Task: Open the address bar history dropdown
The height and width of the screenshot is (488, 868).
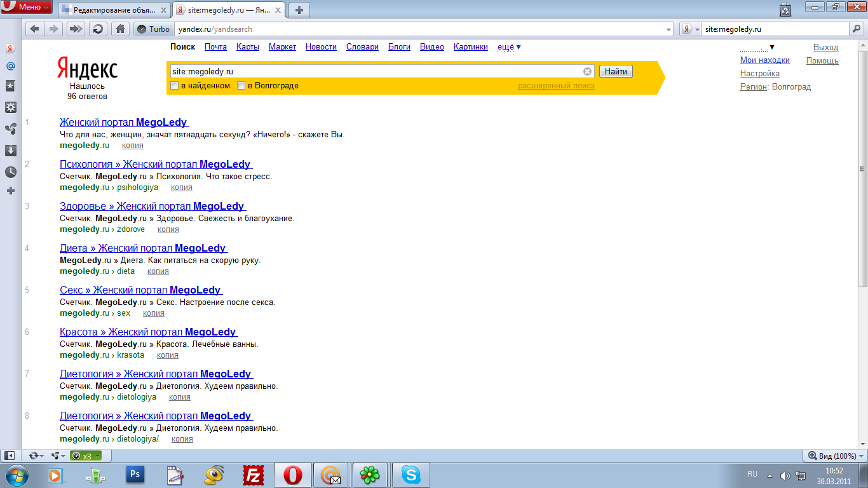Action: coord(668,29)
